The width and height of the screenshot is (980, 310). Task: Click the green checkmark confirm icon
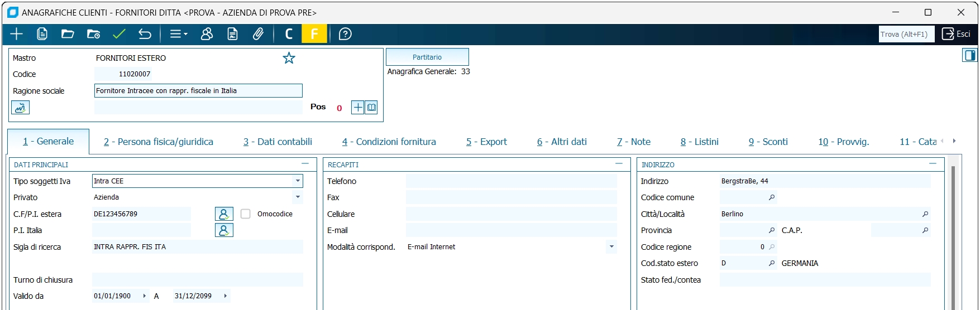point(119,34)
